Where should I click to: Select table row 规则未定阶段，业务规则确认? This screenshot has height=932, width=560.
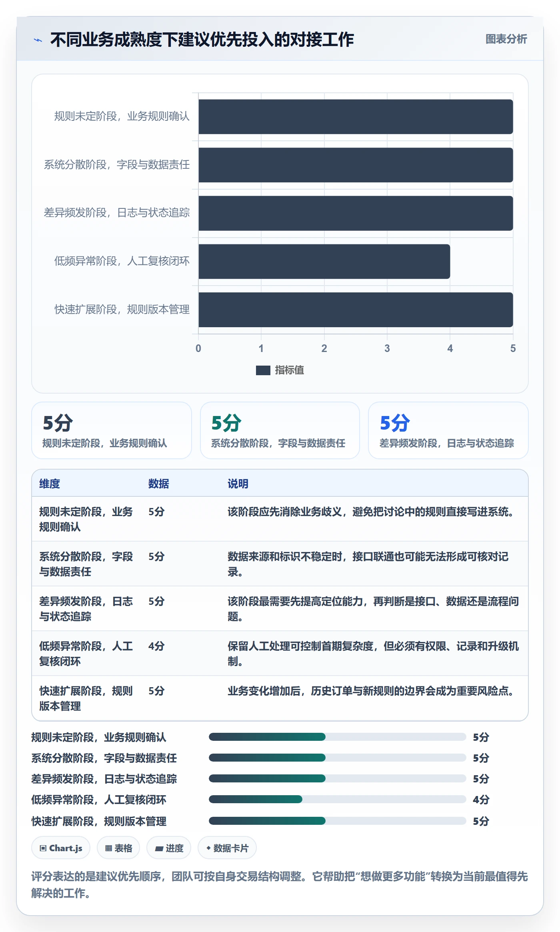(x=280, y=519)
